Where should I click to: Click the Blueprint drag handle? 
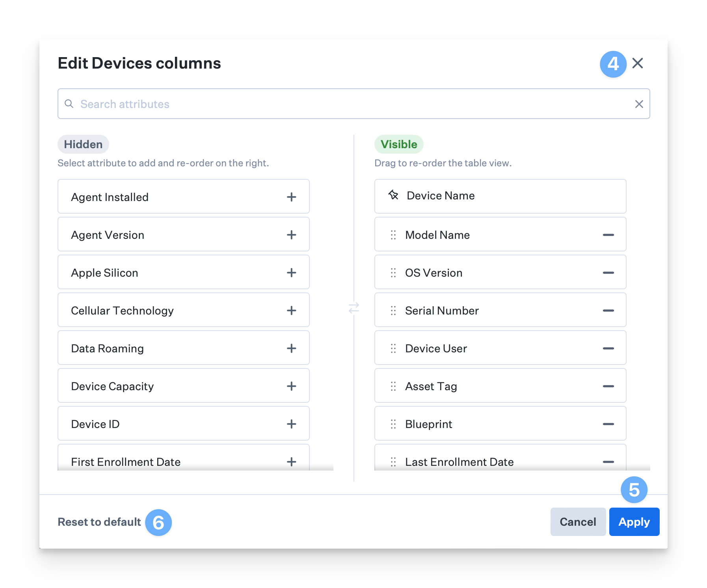(393, 424)
